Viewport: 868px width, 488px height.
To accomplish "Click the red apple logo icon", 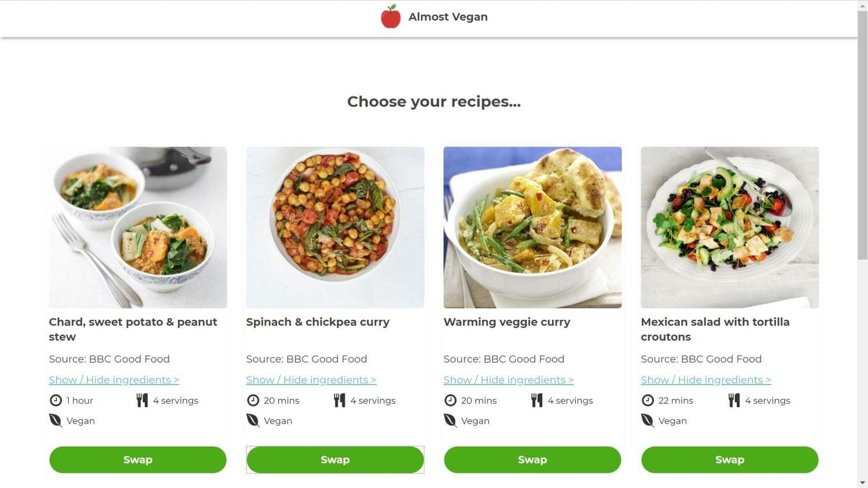I will (391, 17).
